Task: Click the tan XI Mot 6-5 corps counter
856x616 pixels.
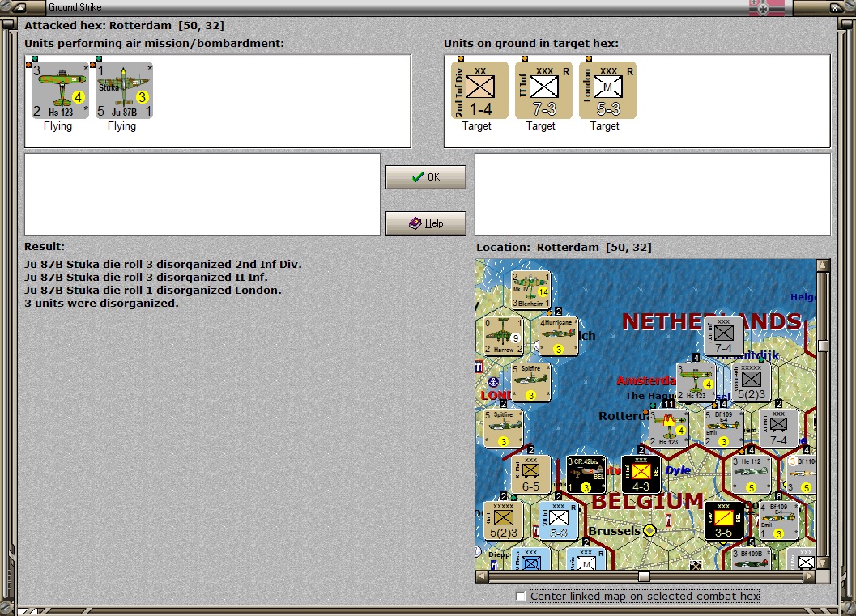Action: (530, 474)
